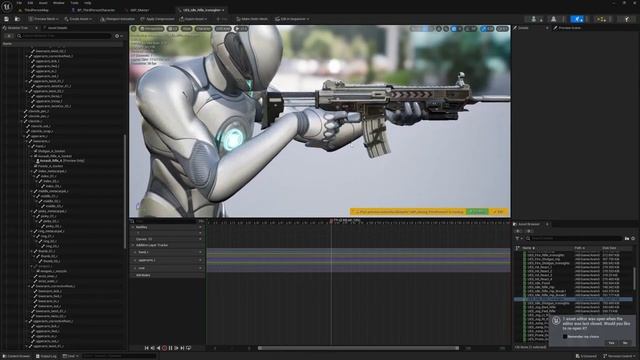Click the Unreal Engine logo icon

click(7, 6)
